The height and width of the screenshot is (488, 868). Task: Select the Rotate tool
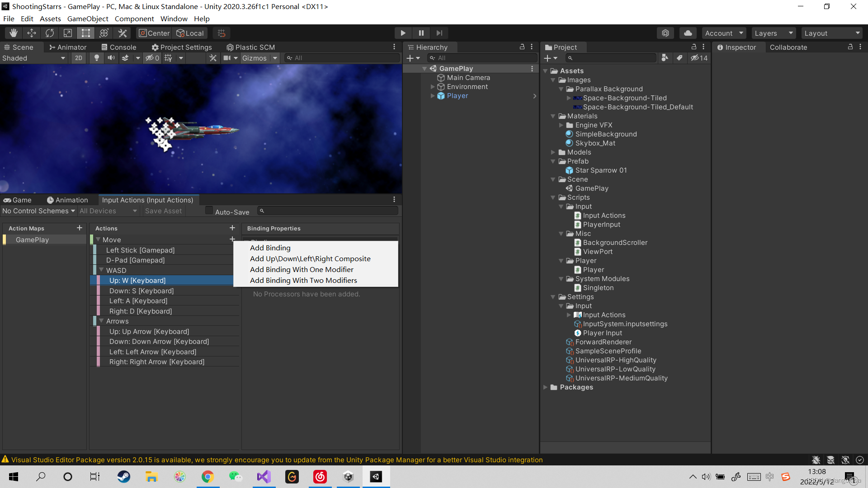click(x=50, y=33)
